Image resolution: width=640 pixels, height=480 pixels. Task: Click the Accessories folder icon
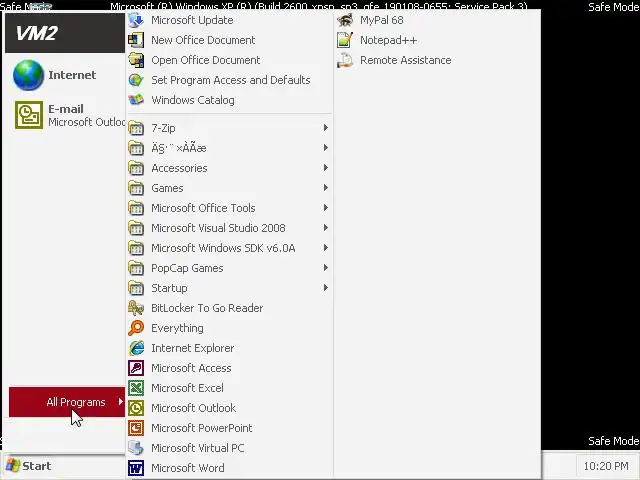pos(136,168)
